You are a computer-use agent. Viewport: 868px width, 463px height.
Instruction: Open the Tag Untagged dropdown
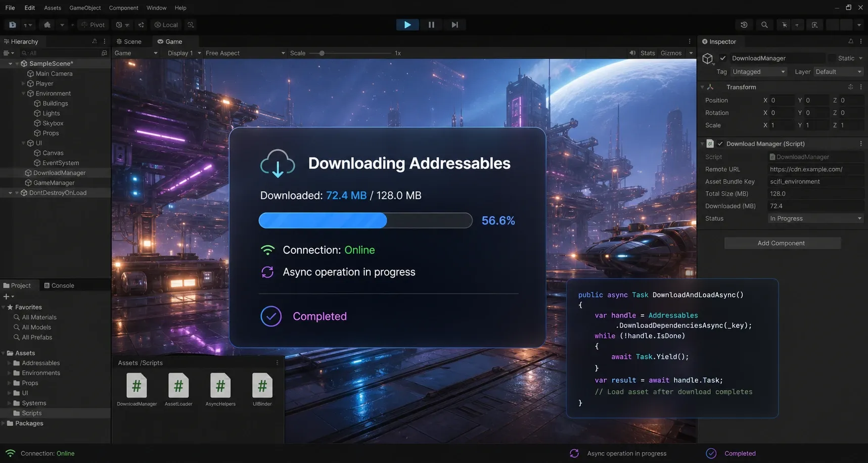click(758, 72)
